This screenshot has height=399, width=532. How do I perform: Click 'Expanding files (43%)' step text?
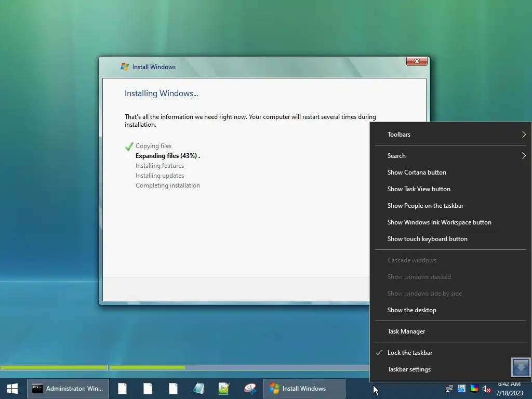tap(168, 156)
